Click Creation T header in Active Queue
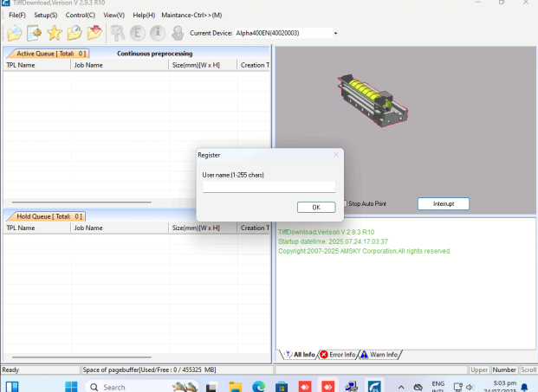This screenshot has width=538, height=392. coord(254,65)
